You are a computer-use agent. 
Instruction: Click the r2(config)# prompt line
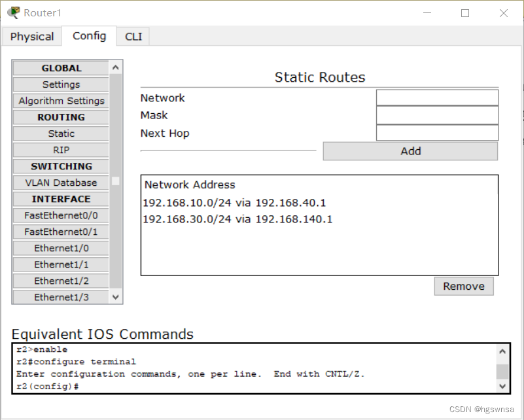point(48,387)
